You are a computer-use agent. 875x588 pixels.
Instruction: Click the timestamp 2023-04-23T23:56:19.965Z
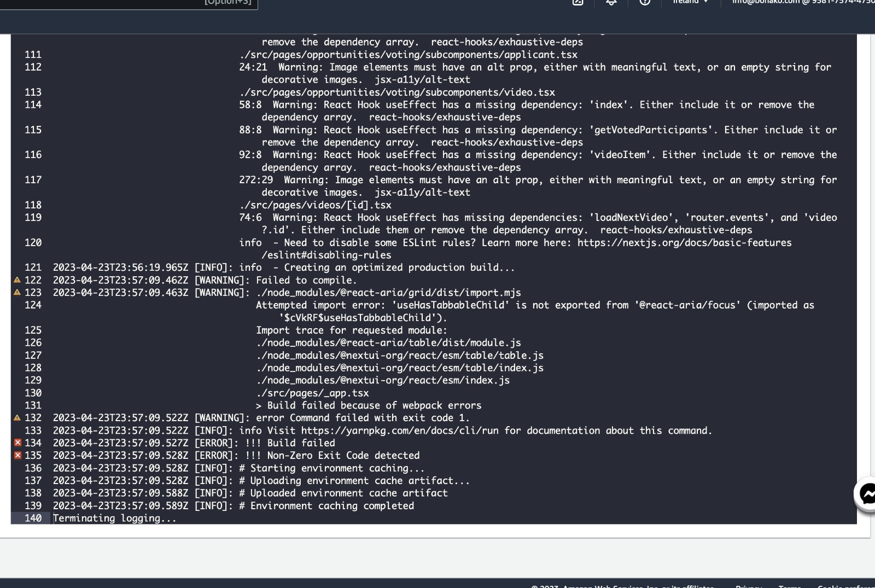pyautogui.click(x=120, y=267)
